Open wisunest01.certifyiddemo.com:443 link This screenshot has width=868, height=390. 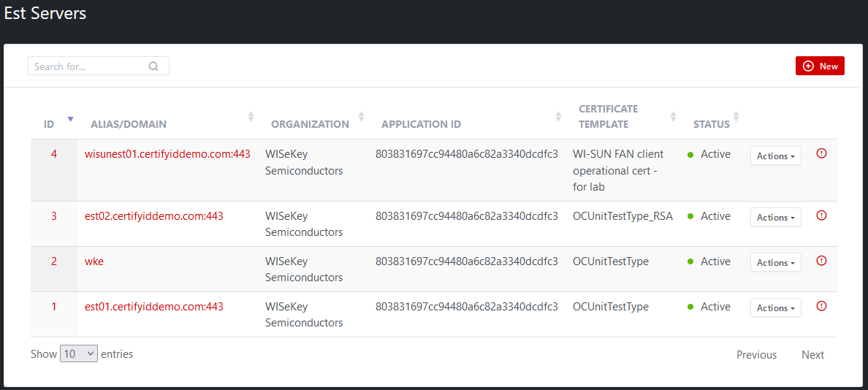(167, 154)
